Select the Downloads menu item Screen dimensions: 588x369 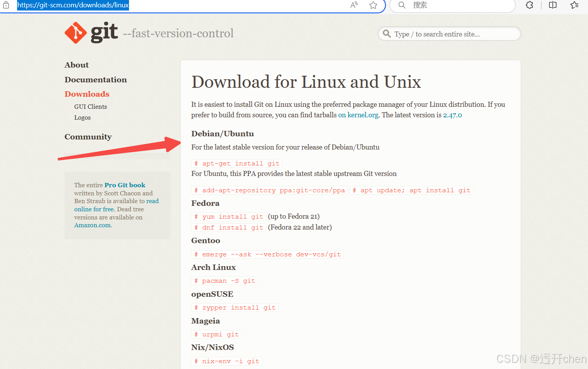(87, 94)
